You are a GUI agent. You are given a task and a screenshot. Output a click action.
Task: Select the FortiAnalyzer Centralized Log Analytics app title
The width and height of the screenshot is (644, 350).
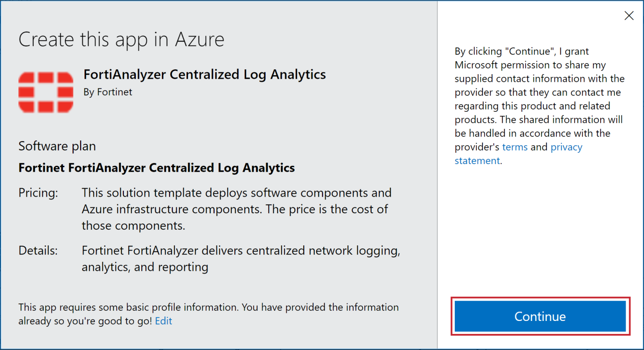tap(204, 74)
